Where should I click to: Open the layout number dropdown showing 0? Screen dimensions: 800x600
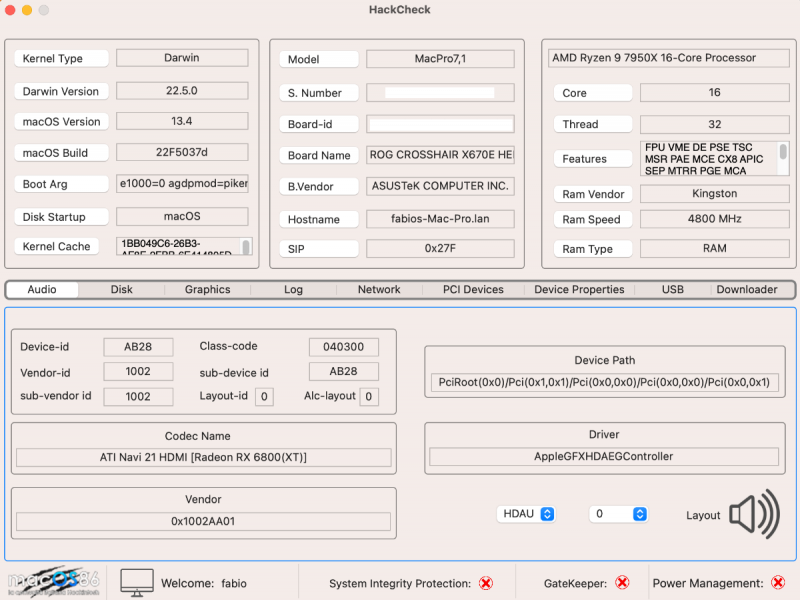[x=617, y=513]
